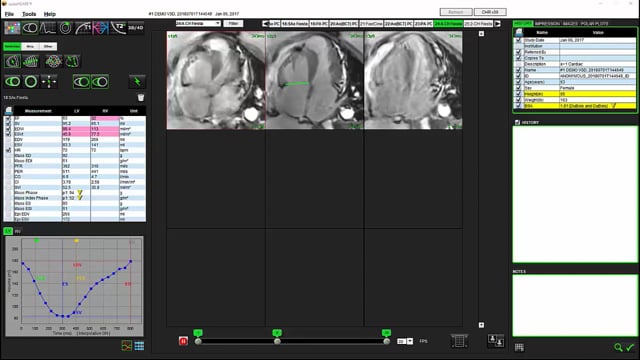This screenshot has width=640, height=360.
Task: Open the Tools menu
Action: [x=29, y=14]
